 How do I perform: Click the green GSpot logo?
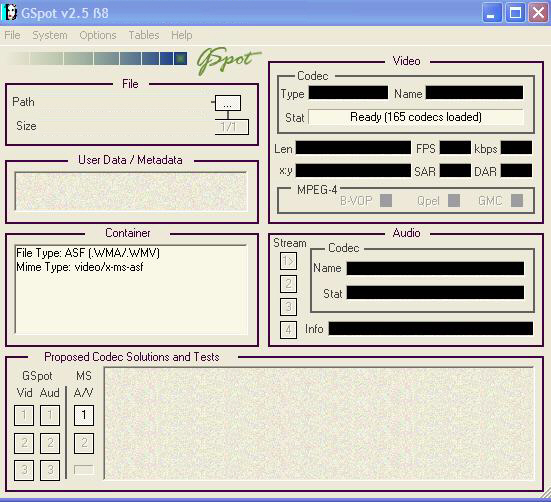click(x=228, y=60)
